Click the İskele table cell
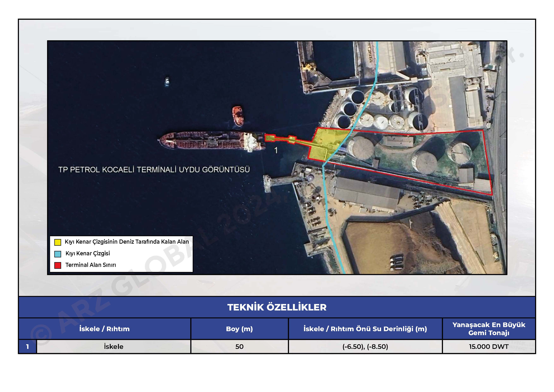Viewport: 554px width, 392px height. pyautogui.click(x=114, y=347)
